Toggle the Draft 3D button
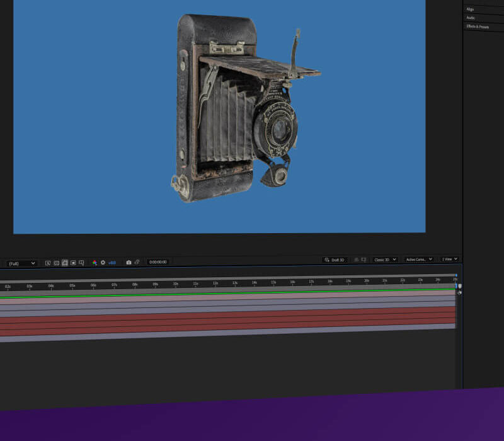 click(335, 260)
